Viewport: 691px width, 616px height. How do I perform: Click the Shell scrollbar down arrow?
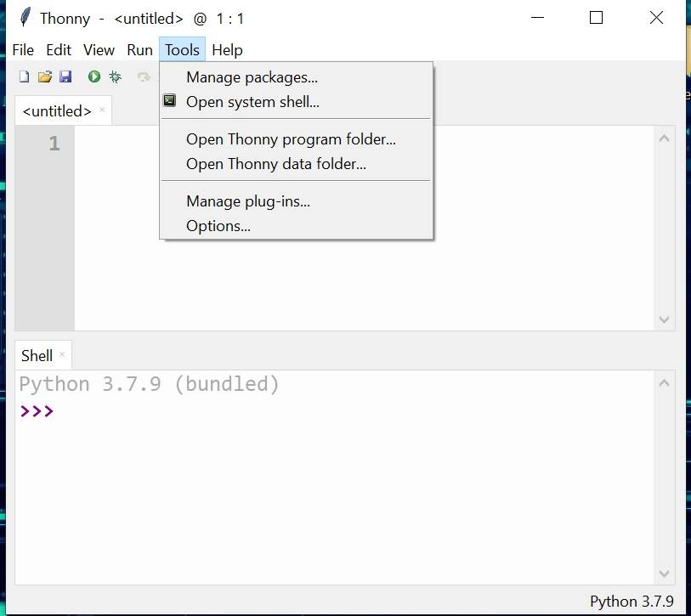664,574
